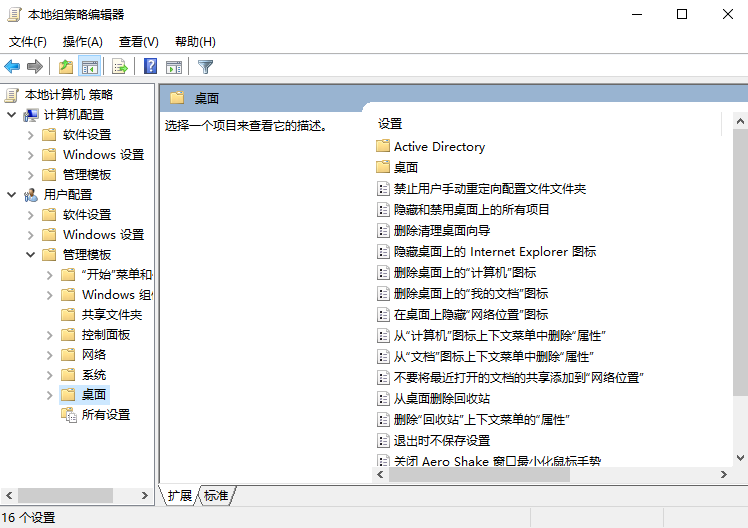748x528 pixels.
Task: Expand the 控制面板 tree node
Action: click(50, 335)
